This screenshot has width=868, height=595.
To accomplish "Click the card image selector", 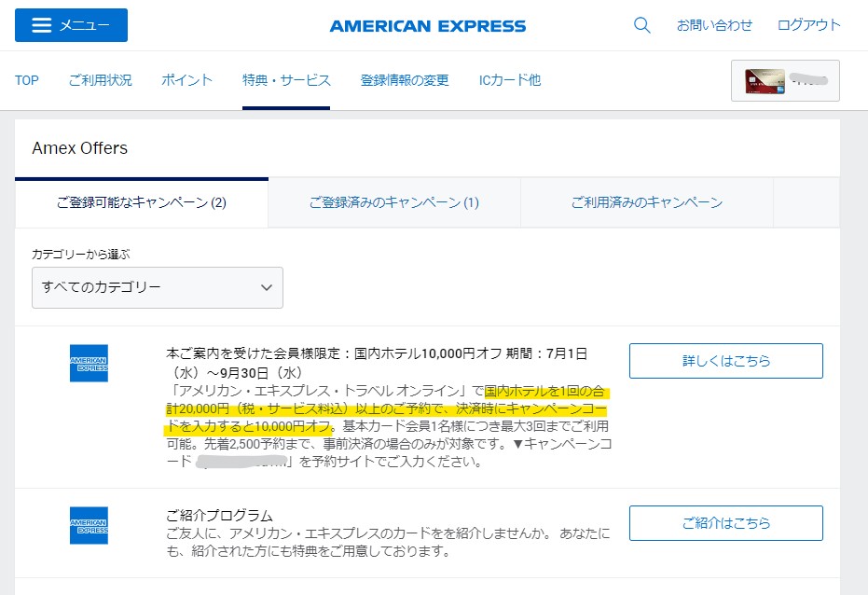I will [785, 81].
